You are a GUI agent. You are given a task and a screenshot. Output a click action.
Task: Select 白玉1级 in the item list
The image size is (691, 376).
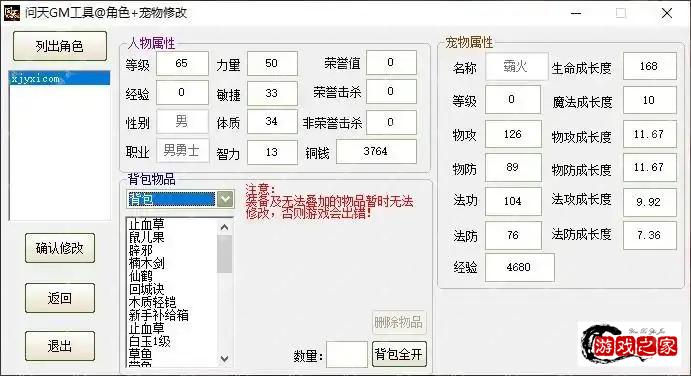tap(149, 341)
